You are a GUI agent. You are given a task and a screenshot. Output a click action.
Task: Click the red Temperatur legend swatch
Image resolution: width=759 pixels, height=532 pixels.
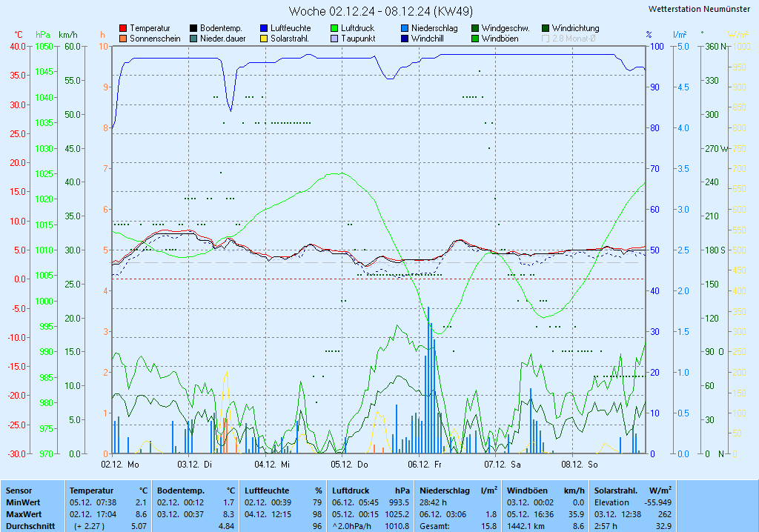coord(123,28)
